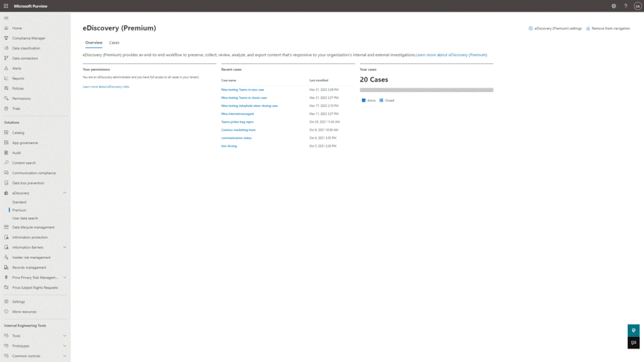Viewport: 644px width, 362px height.
Task: Open Priva Subject Rights Requests
Action: click(x=35, y=288)
